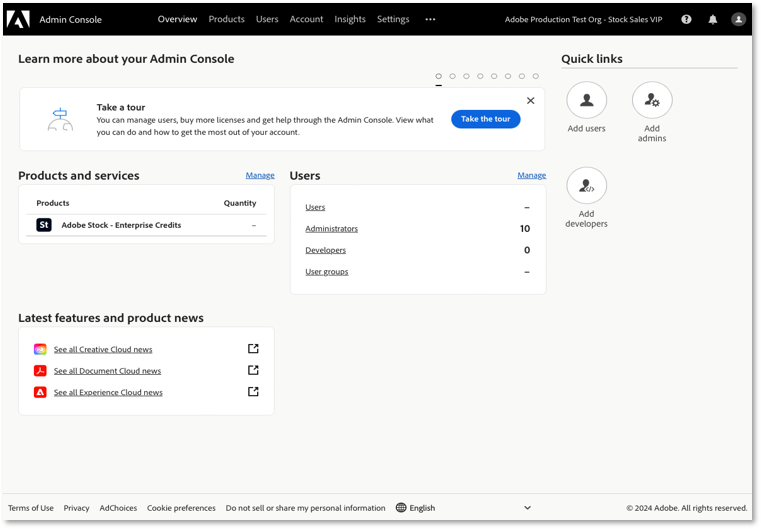Click the Adobe Stock - Enterprise Credits row
This screenshot has height=529, width=761.
coord(146,225)
